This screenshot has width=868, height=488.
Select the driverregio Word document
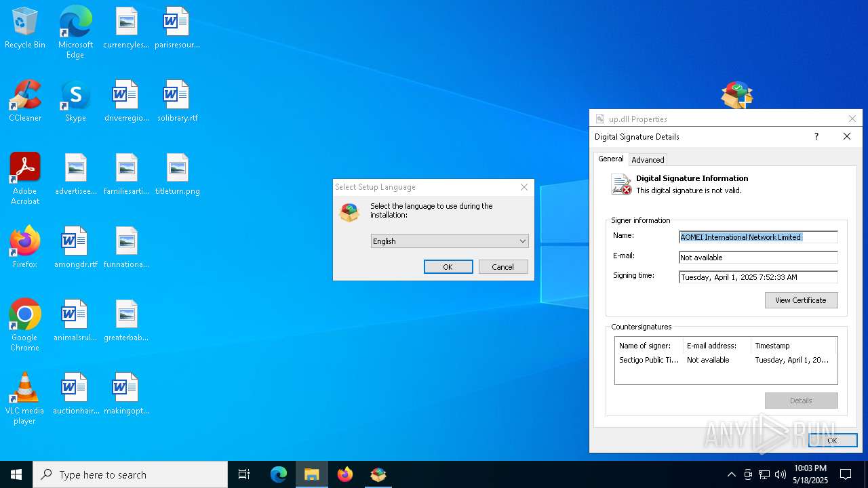(x=126, y=102)
